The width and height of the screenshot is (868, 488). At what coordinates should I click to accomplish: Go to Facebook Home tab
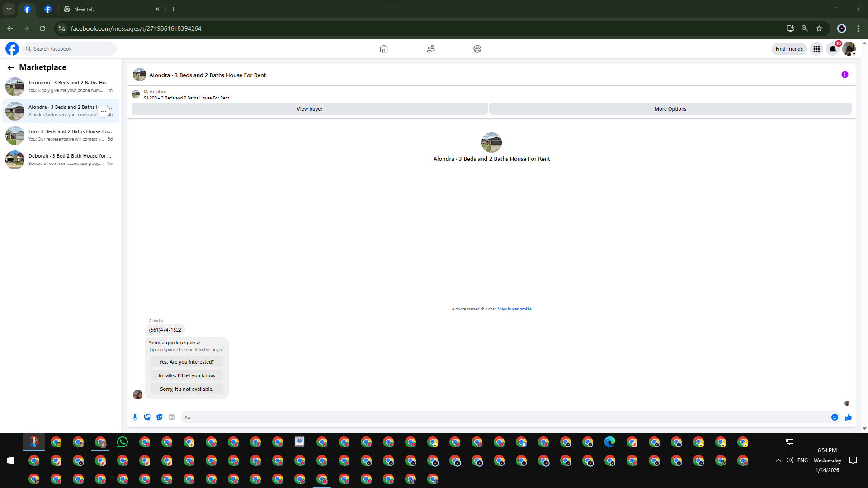pos(383,49)
